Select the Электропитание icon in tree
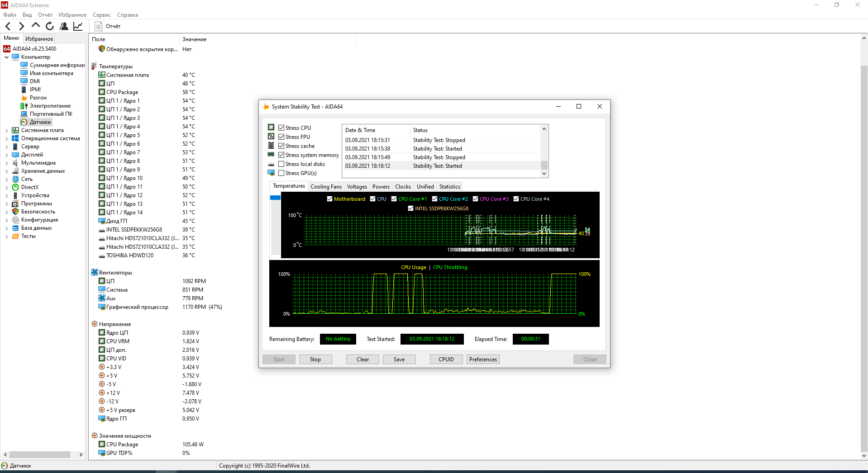868x473 pixels. coord(24,106)
